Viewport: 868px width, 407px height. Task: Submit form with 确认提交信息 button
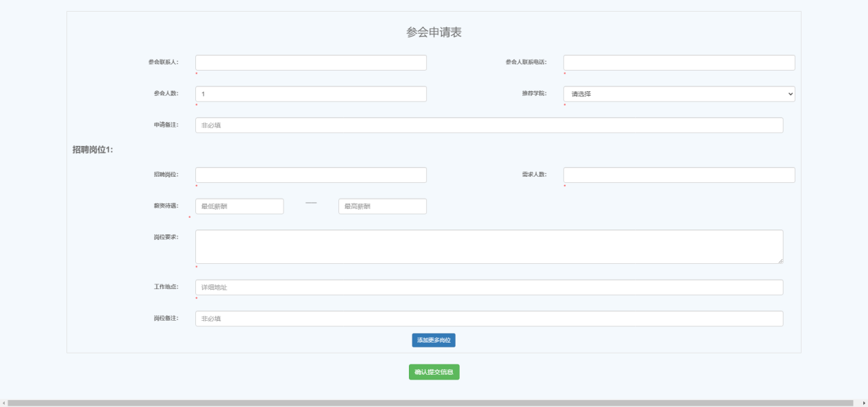click(434, 372)
